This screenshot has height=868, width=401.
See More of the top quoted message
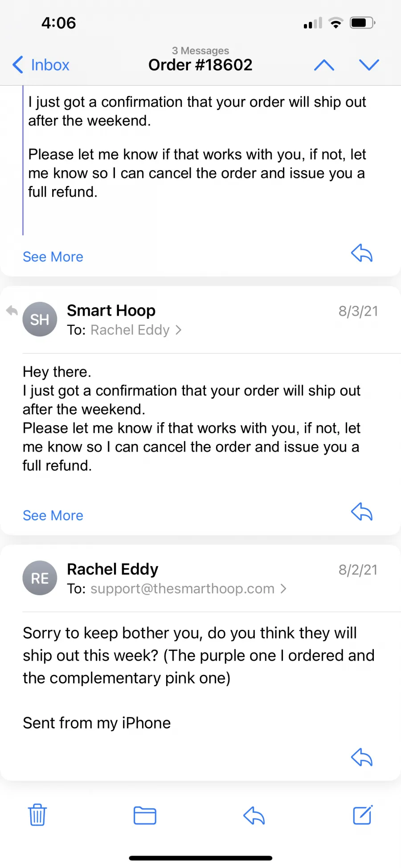tap(53, 257)
